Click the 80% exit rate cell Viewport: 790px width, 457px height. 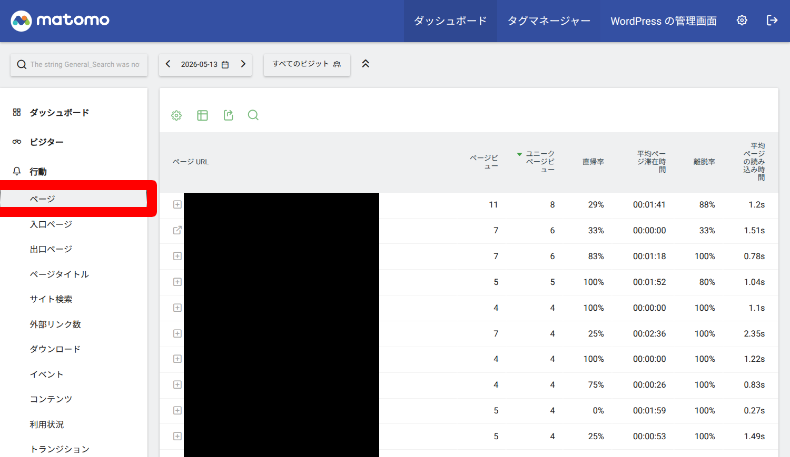coord(707,282)
